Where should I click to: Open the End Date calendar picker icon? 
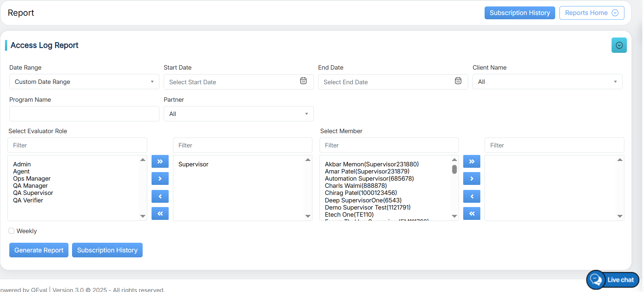click(x=458, y=81)
